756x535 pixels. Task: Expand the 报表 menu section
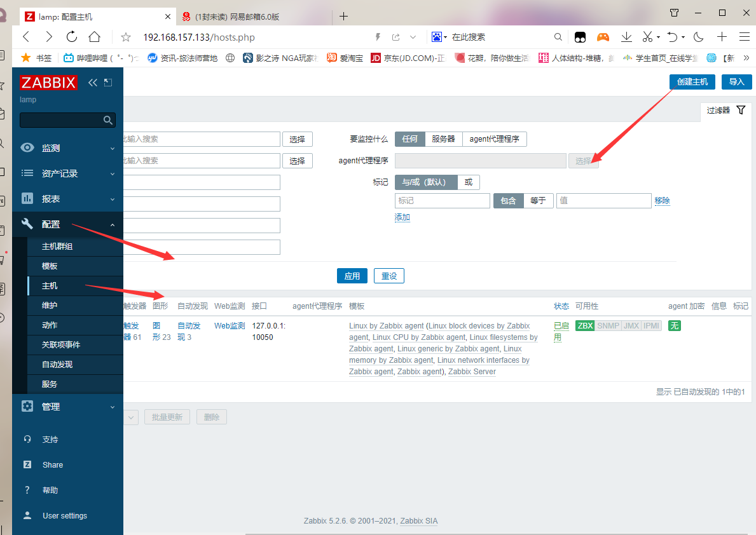(x=67, y=199)
